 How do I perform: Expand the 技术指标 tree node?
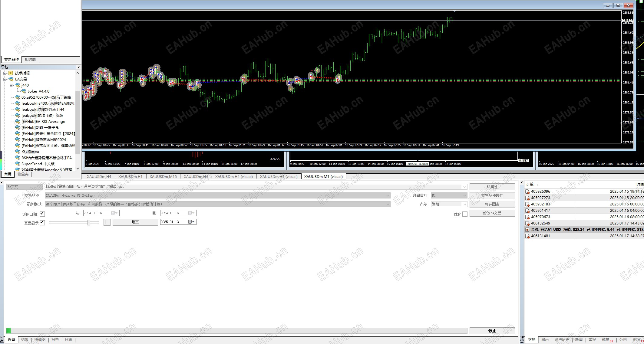(5, 73)
